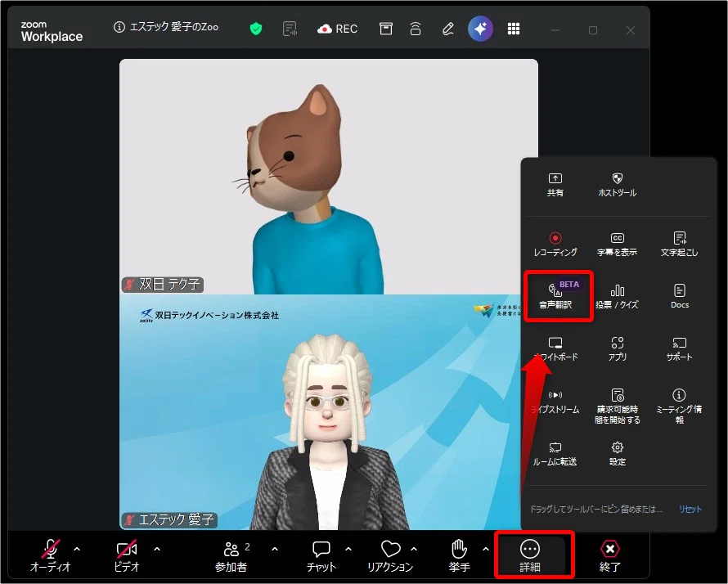
Task: Open the 参加者 participants panel
Action: coord(231,556)
